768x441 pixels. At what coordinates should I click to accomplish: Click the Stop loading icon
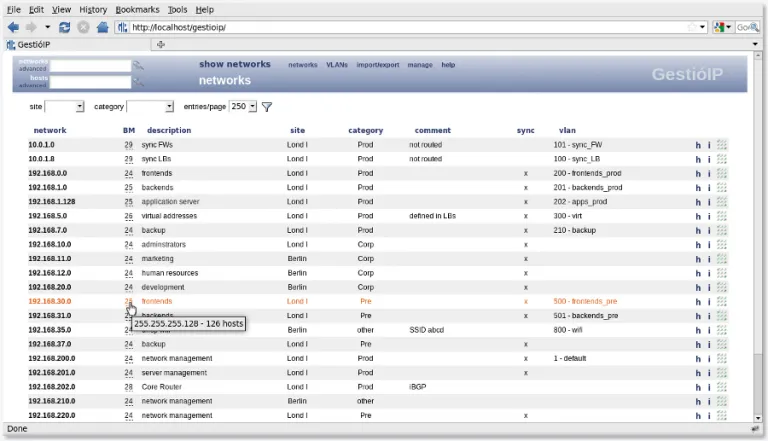click(83, 27)
